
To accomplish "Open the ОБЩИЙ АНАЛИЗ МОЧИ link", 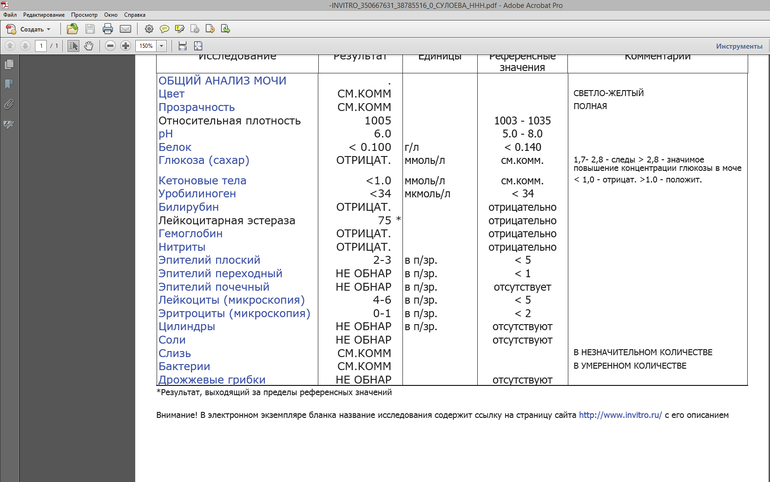I will point(222,80).
